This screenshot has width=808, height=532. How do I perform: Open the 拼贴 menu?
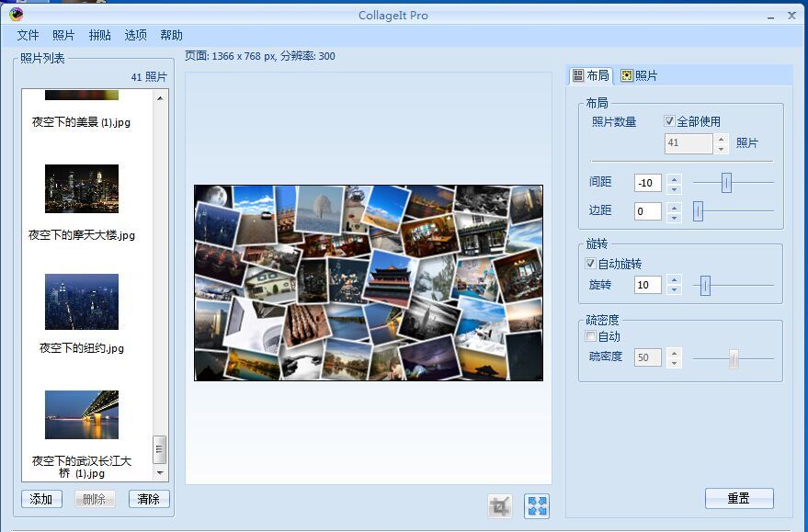99,35
